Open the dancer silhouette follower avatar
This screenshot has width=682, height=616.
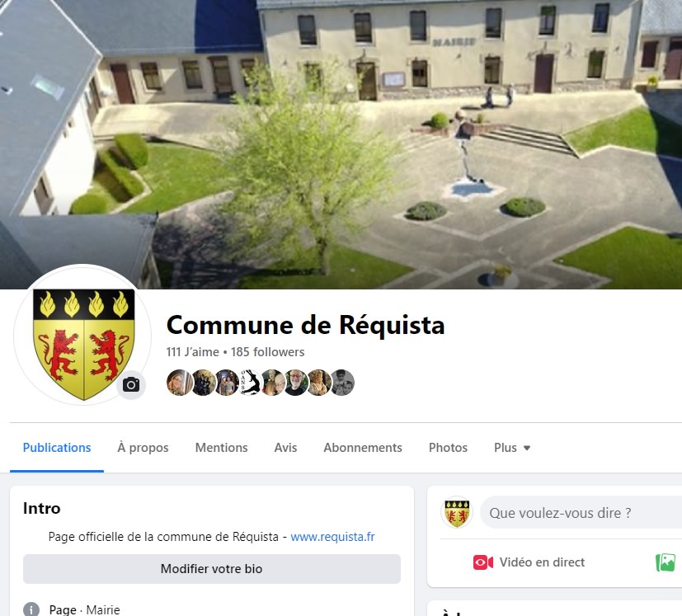coord(250,383)
